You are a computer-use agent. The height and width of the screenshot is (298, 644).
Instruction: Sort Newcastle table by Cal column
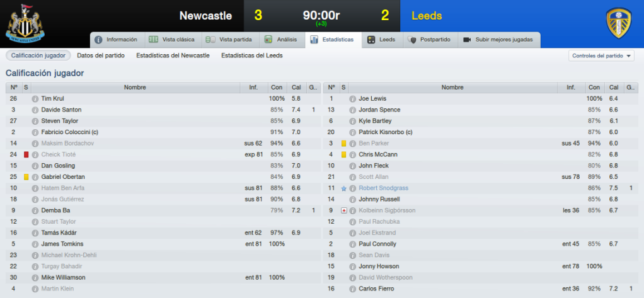point(297,88)
